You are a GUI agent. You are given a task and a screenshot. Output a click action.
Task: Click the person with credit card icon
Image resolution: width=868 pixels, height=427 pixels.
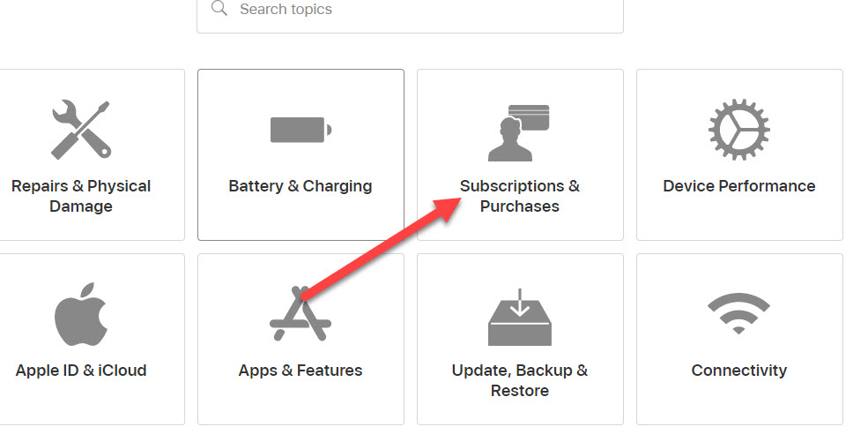click(x=519, y=132)
